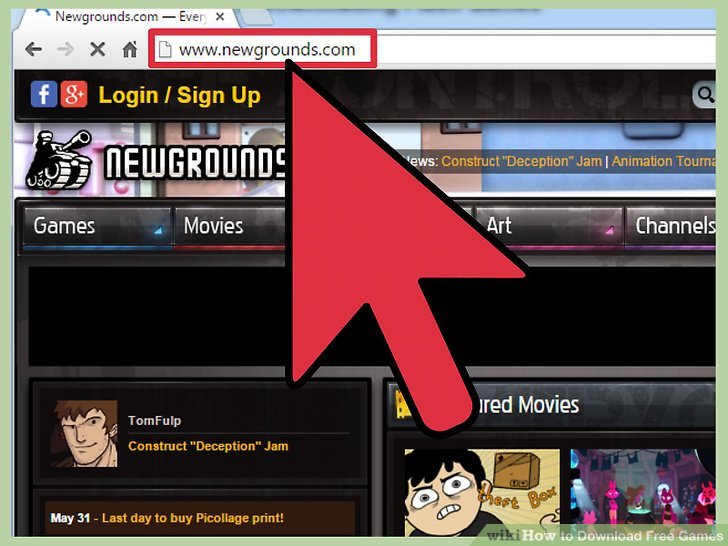Open the Login / Sign Up link
Screen dimensions: 728x546
point(179,95)
